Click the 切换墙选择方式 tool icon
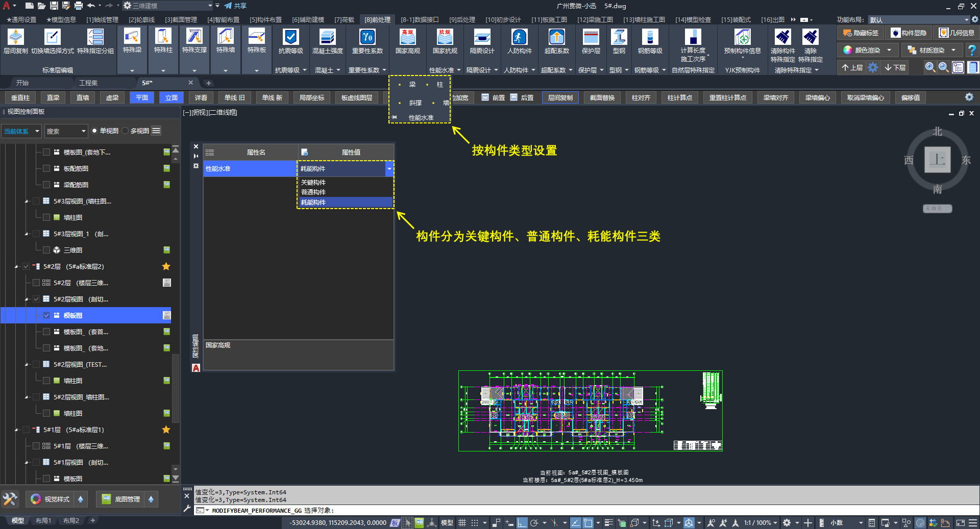The width and height of the screenshot is (980, 529). [x=53, y=37]
